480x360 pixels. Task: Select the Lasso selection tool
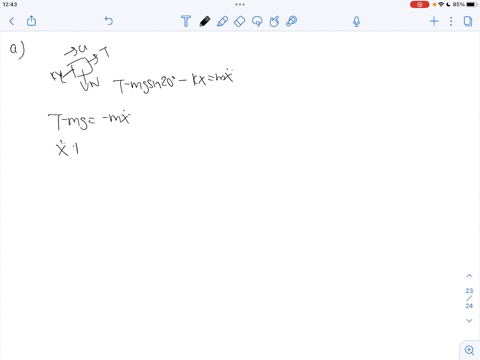pyautogui.click(x=257, y=22)
